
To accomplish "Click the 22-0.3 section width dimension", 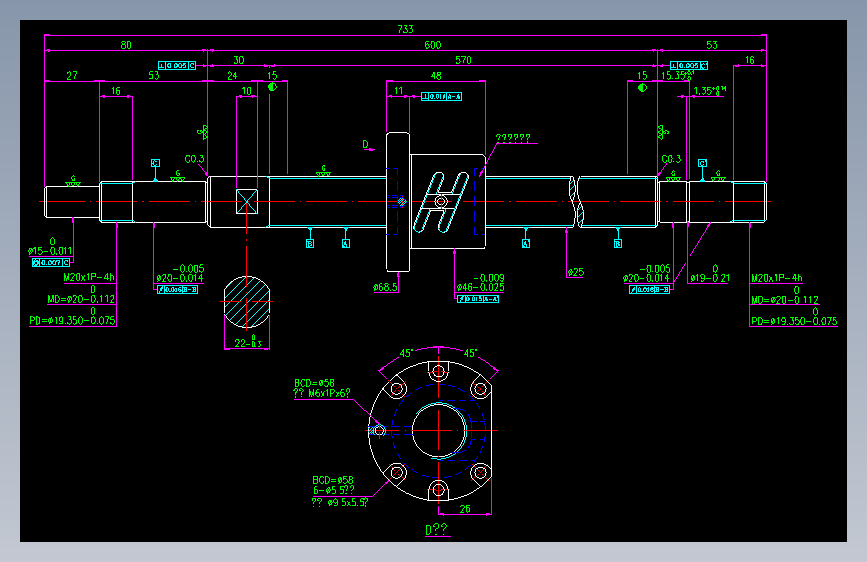I will tap(248, 341).
